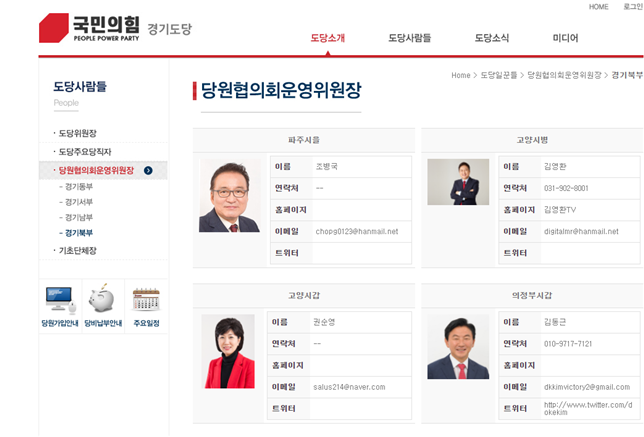The height and width of the screenshot is (437, 644).
Task: Open 김동근's Twitter URL link
Action: click(x=587, y=408)
